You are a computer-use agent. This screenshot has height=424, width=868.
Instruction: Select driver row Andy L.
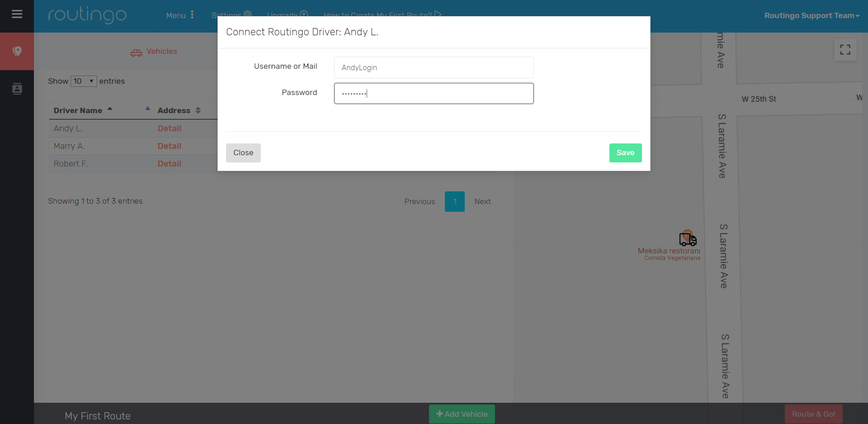point(68,129)
